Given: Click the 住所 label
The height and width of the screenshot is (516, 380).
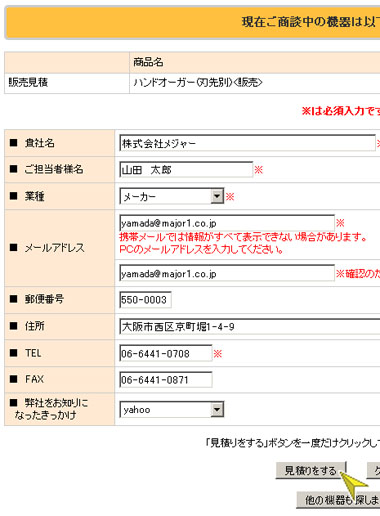Looking at the screenshot, I should (x=34, y=326).
